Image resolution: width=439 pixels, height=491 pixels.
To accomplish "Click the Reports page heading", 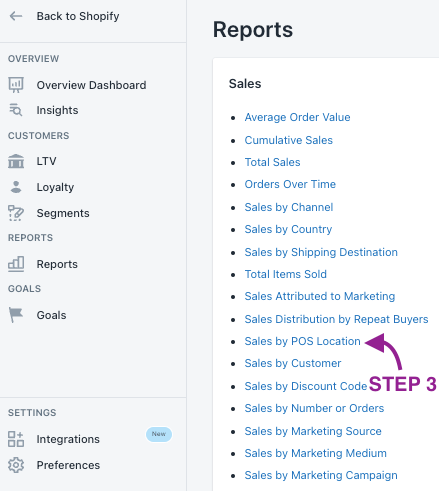I will point(253,30).
